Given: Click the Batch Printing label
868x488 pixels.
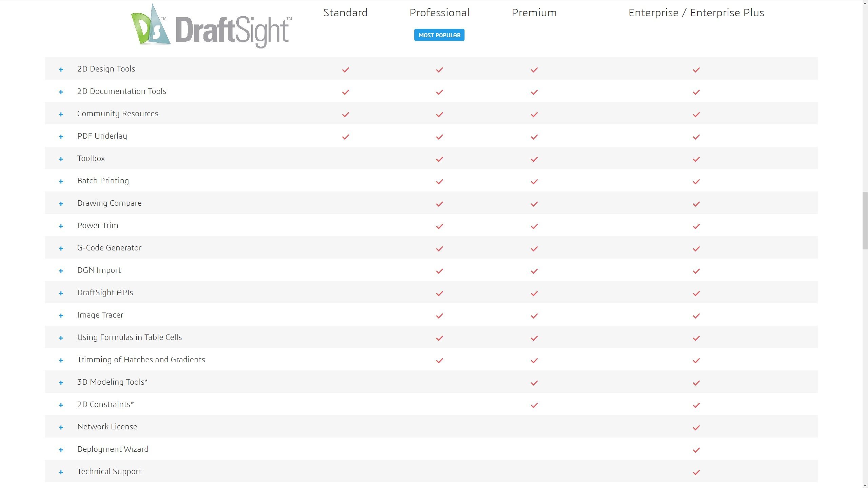Looking at the screenshot, I should pos(103,181).
